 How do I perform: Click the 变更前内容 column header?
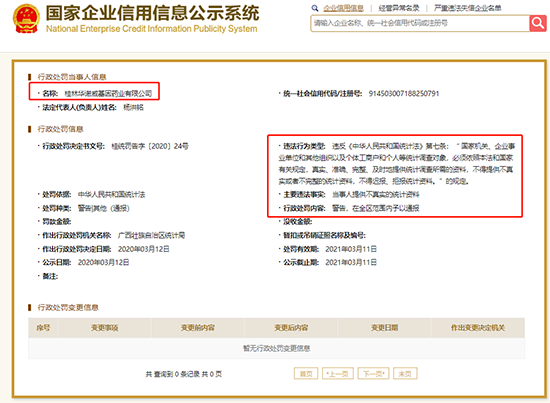pos(197,328)
